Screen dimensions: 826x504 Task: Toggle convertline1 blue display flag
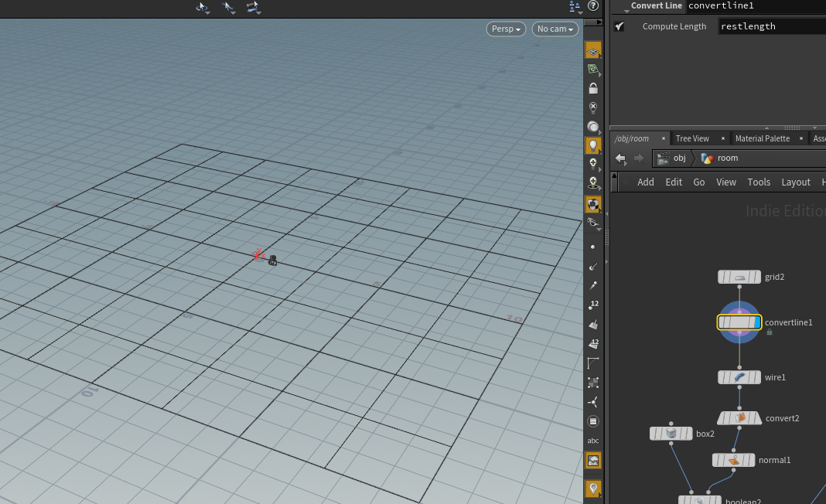[x=757, y=322]
